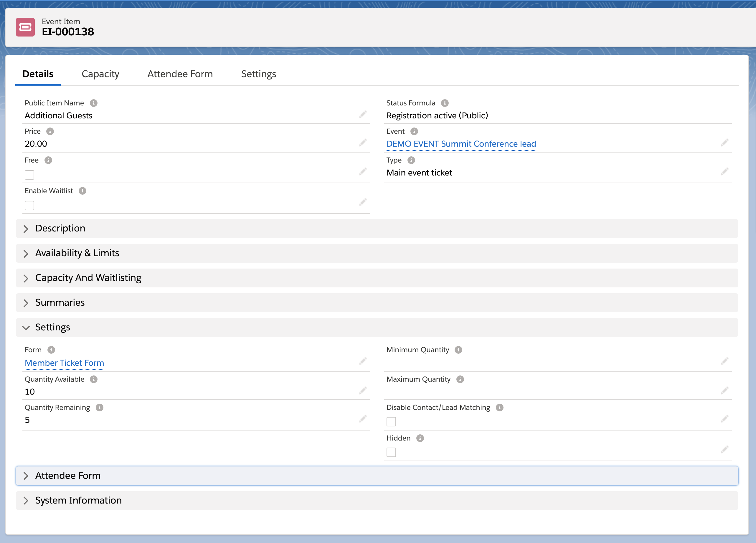Expand Availability & Limits section
756x543 pixels.
(x=77, y=253)
